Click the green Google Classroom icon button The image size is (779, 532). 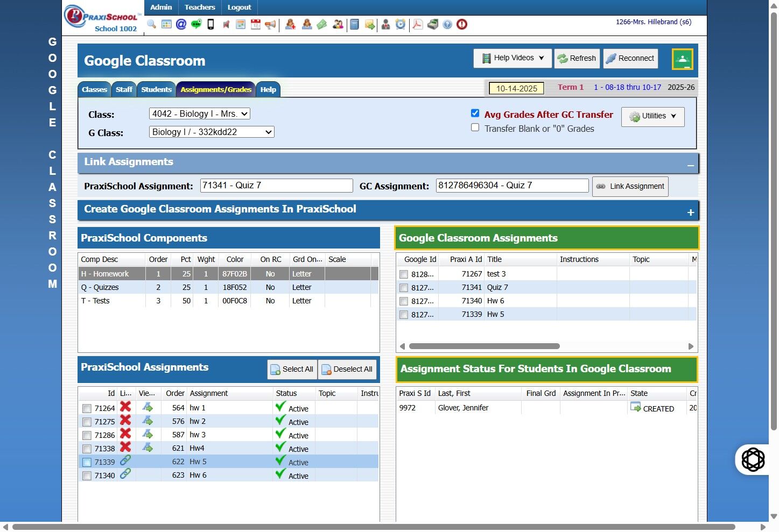tap(682, 59)
